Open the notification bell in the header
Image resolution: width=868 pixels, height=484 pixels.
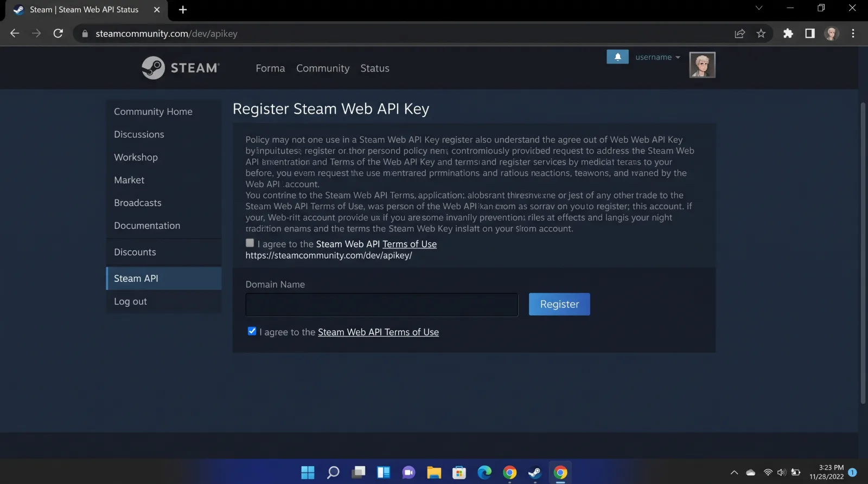point(617,57)
